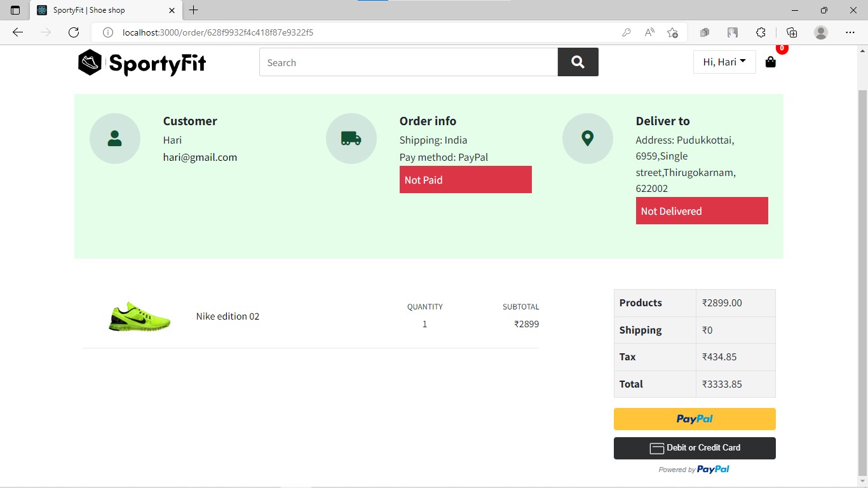Image resolution: width=868 pixels, height=488 pixels.
Task: Click the Not Paid status badge
Action: point(465,180)
